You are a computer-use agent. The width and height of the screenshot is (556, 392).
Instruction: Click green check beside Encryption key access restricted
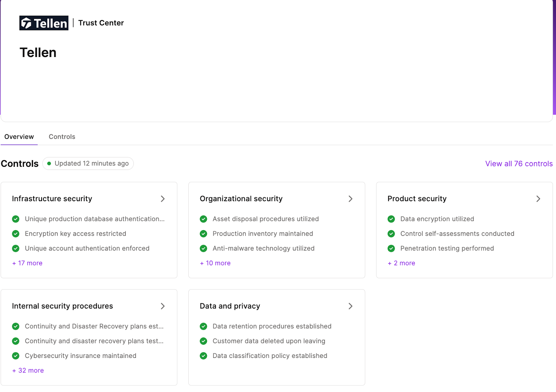click(16, 234)
